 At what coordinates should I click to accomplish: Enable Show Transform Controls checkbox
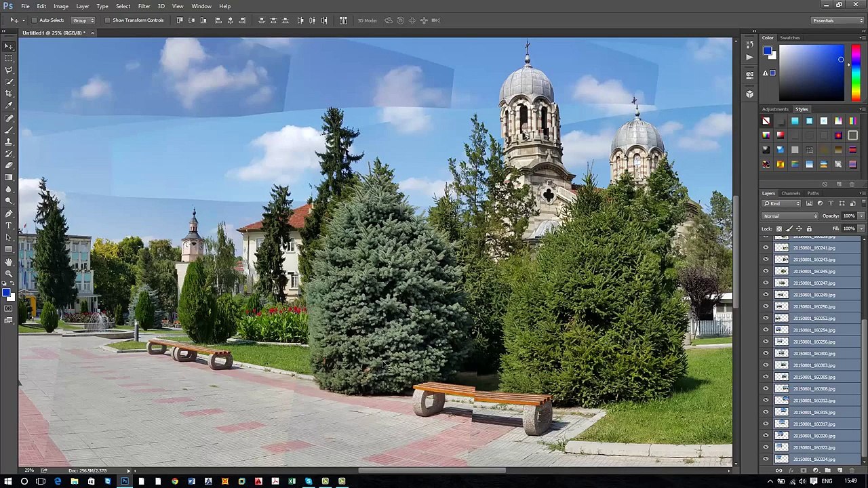pos(108,20)
